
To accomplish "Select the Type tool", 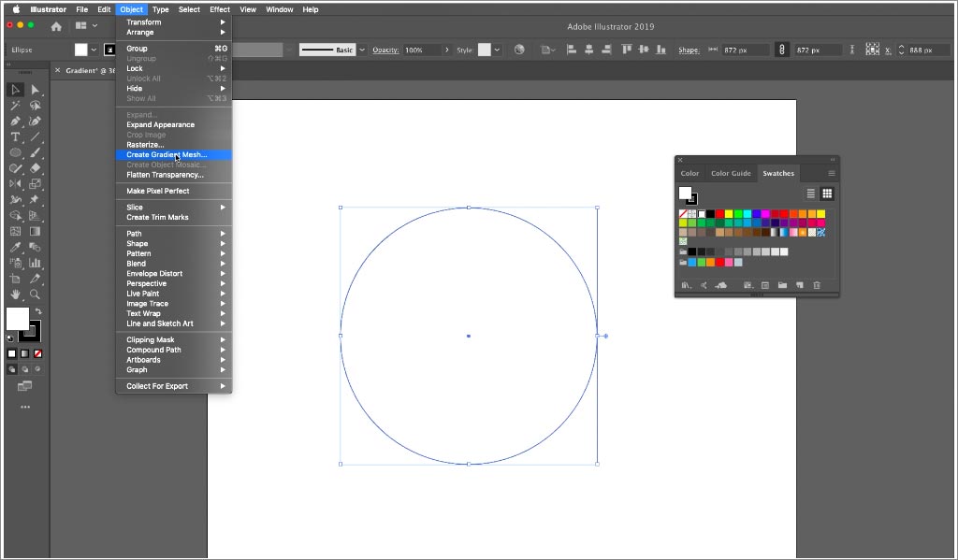I will pyautogui.click(x=14, y=137).
